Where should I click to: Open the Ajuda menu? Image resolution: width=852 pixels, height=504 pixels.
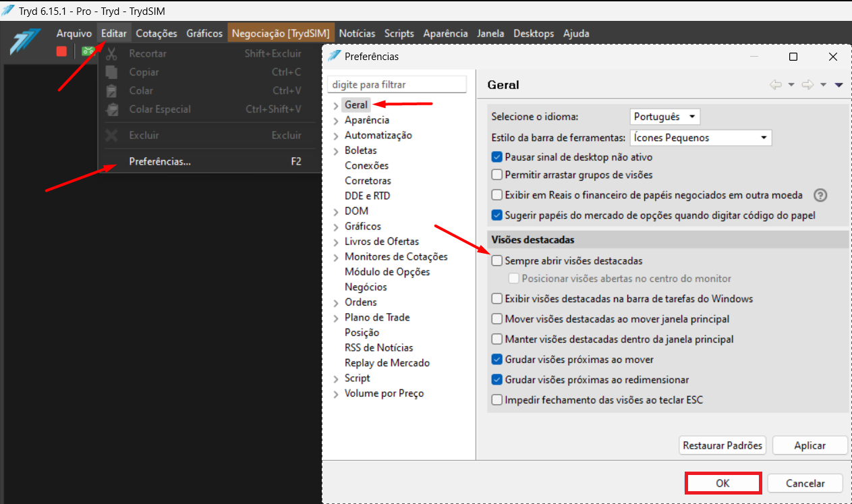[576, 33]
